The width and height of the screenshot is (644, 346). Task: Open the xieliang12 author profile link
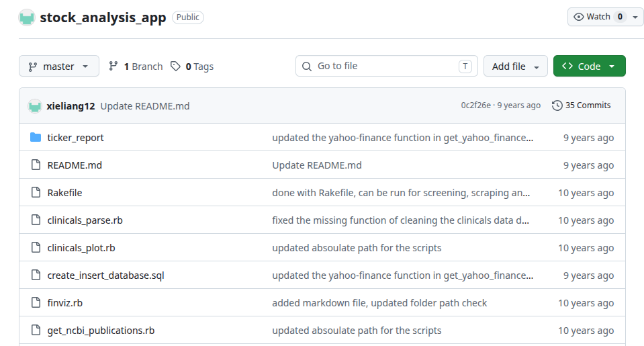[x=71, y=106]
